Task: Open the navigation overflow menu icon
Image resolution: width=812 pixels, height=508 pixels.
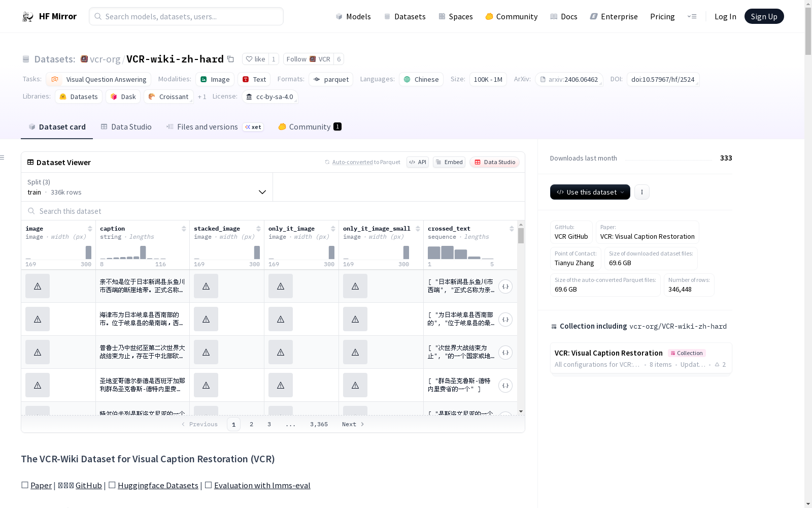Action: pos(692,16)
